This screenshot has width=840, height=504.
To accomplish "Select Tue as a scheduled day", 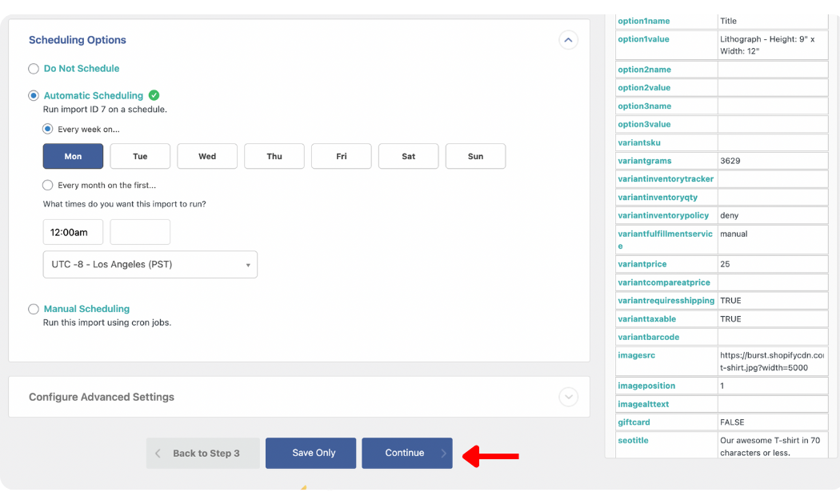I will point(140,156).
